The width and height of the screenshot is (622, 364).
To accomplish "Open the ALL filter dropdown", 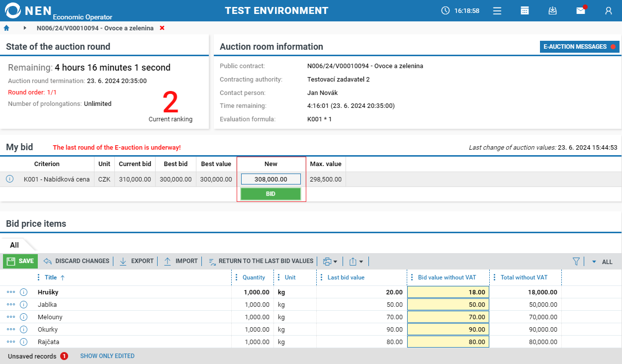I will point(602,262).
